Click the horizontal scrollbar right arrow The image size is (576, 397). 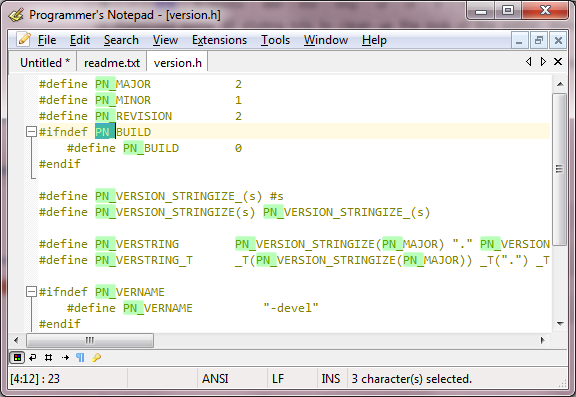[x=543, y=340]
